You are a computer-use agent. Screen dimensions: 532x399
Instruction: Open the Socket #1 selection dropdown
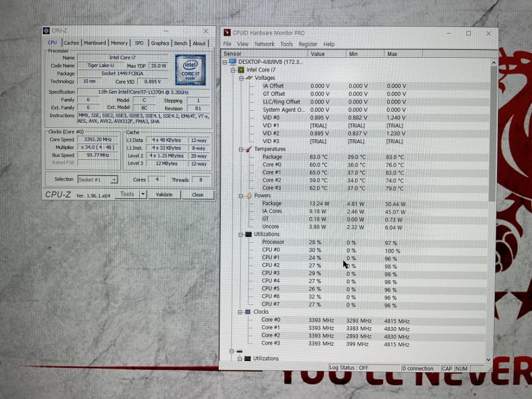[x=115, y=179]
